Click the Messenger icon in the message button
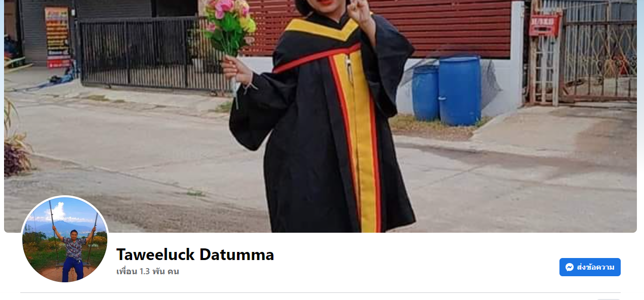This screenshot has width=644, height=300. [570, 267]
